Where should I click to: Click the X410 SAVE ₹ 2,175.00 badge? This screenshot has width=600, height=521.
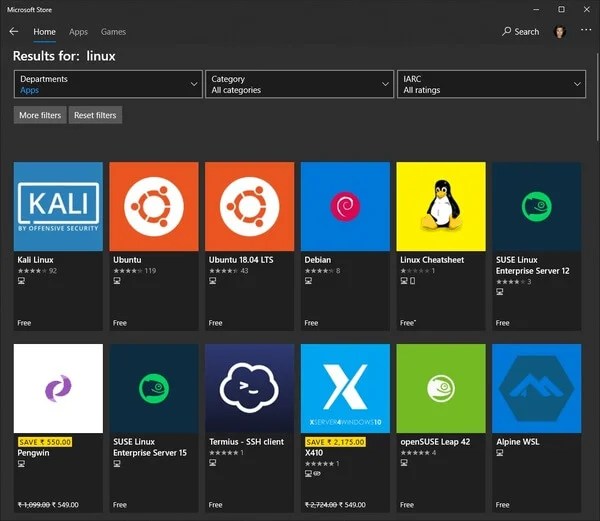pyautogui.click(x=335, y=442)
